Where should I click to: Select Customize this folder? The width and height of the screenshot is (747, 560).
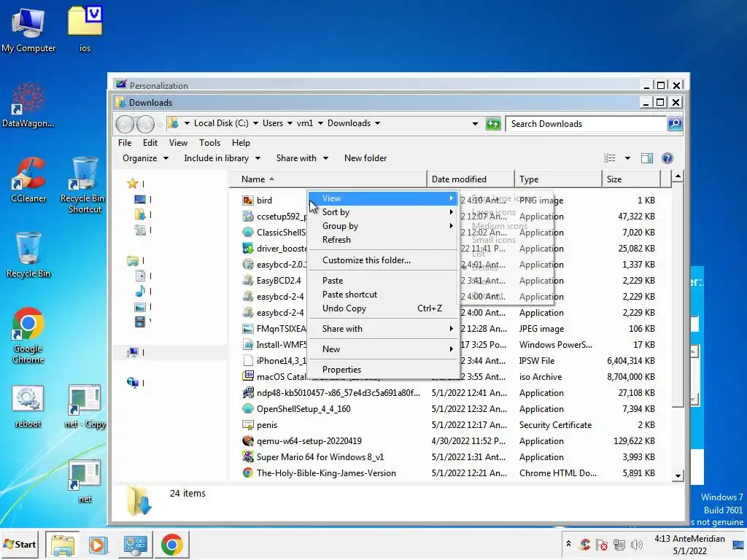pyautogui.click(x=384, y=260)
